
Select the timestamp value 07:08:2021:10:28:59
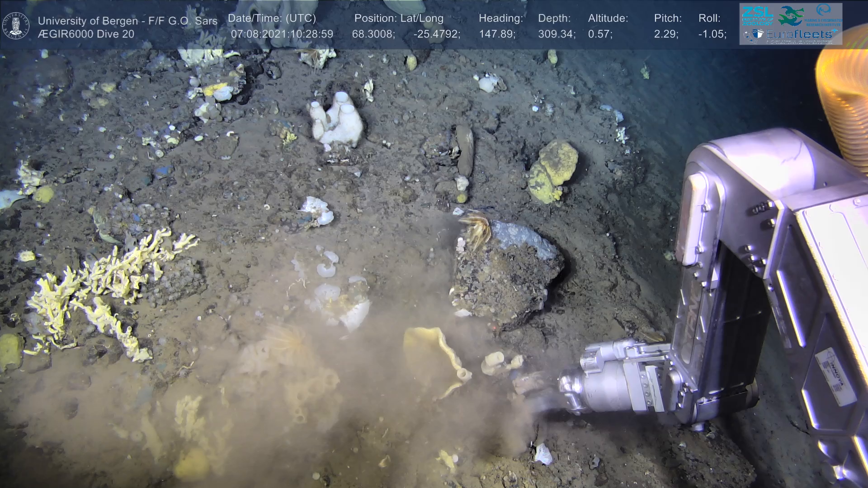click(282, 34)
